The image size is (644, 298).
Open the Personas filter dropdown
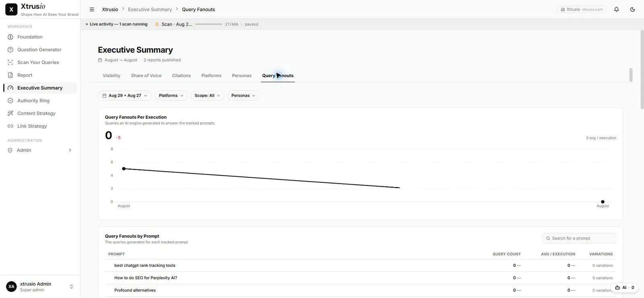pyautogui.click(x=243, y=96)
